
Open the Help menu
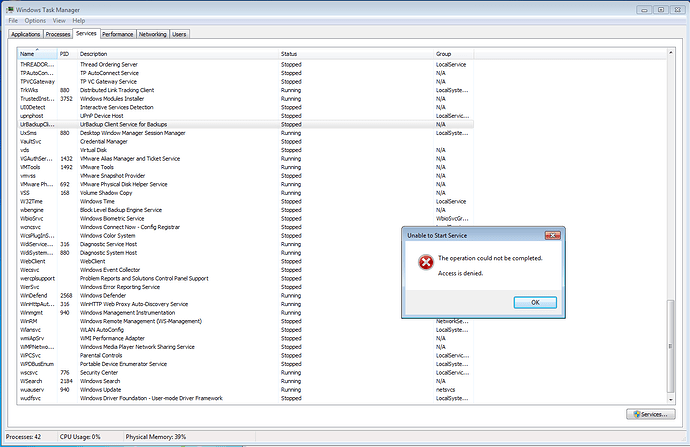[x=79, y=21]
